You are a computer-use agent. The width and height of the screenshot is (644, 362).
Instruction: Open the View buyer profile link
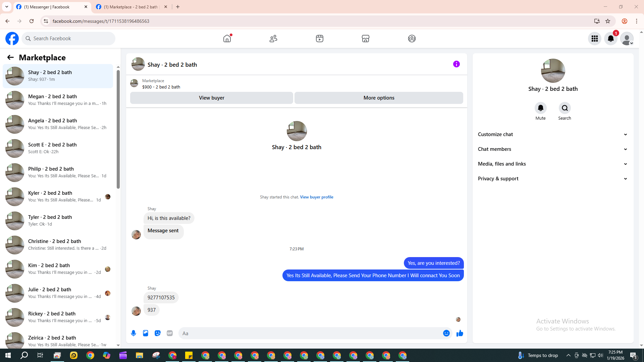316,197
